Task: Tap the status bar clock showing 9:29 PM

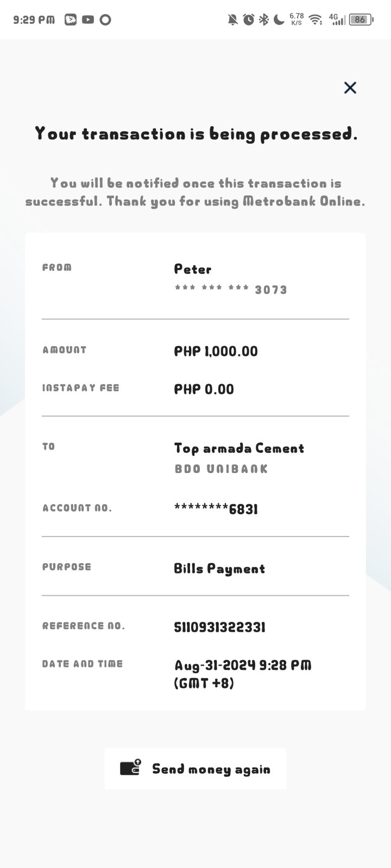Action: coord(34,20)
